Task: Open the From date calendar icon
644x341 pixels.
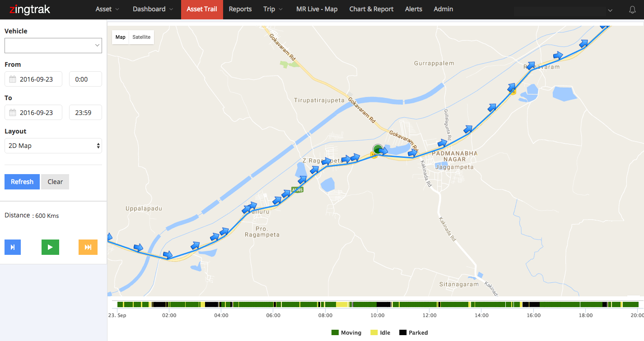Action: point(13,79)
